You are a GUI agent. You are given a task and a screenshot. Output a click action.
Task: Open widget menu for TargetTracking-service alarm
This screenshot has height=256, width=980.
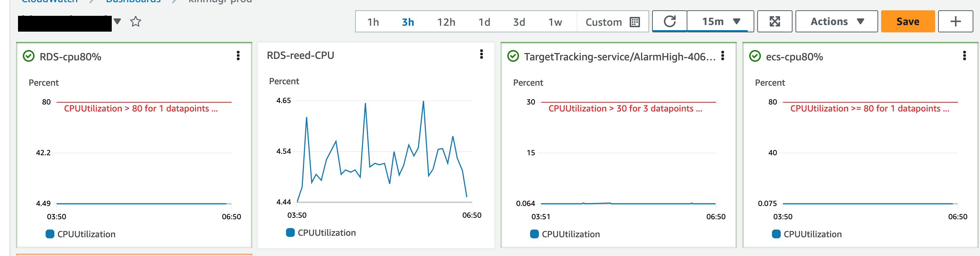(722, 56)
